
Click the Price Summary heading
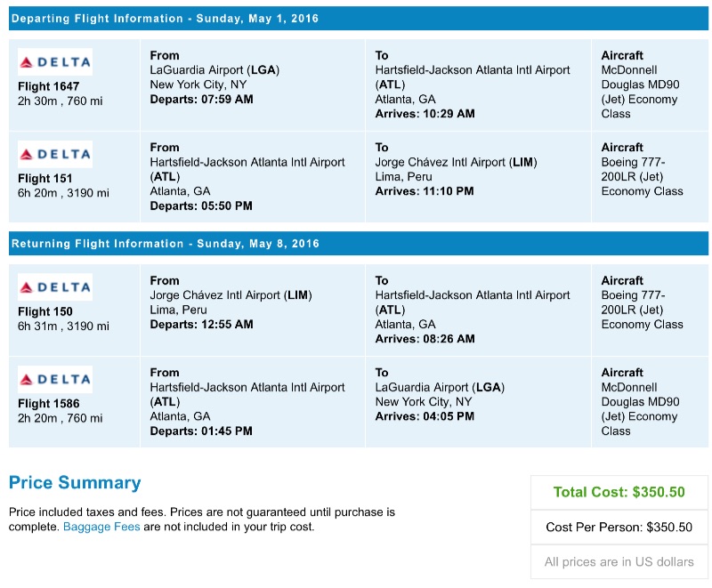tap(75, 483)
